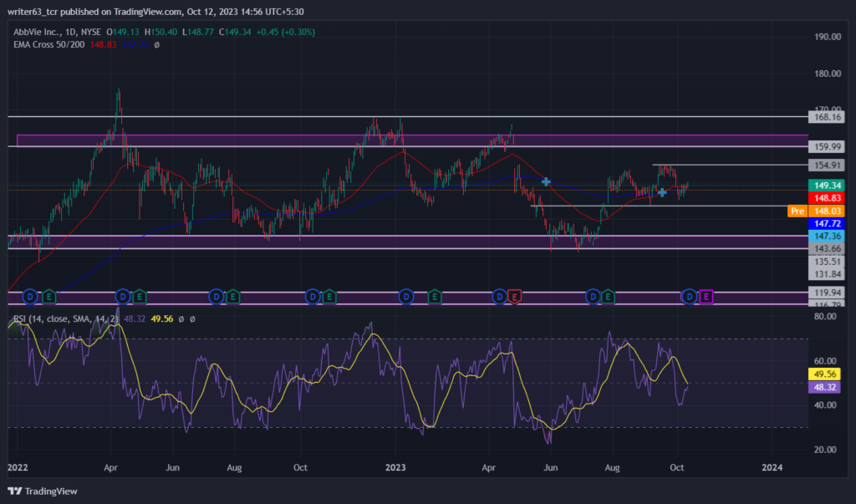Image resolution: width=856 pixels, height=504 pixels.
Task: Click the earnings E marker after Oct 2022
Action: pos(329,297)
